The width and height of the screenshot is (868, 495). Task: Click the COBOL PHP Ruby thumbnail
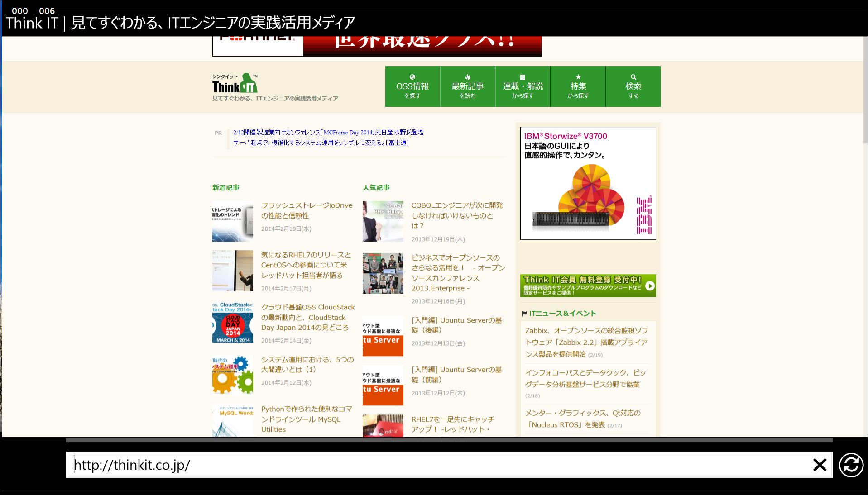[x=383, y=221]
